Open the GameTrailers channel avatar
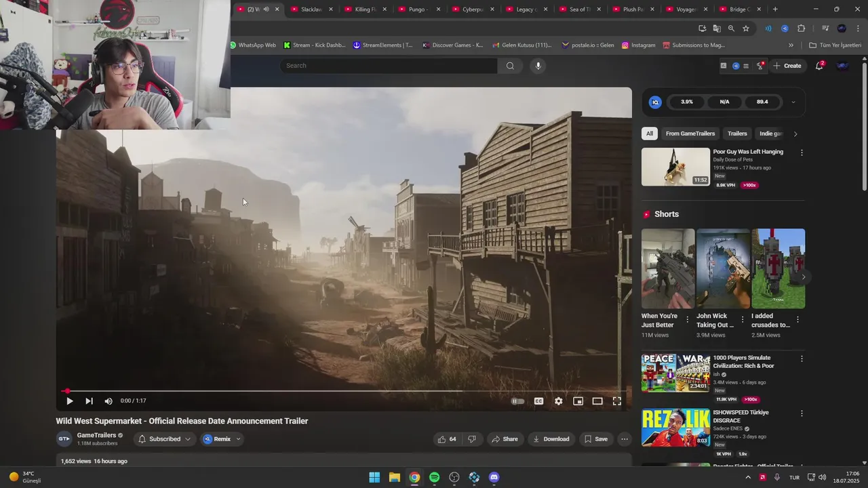This screenshot has width=868, height=488. [x=64, y=439]
